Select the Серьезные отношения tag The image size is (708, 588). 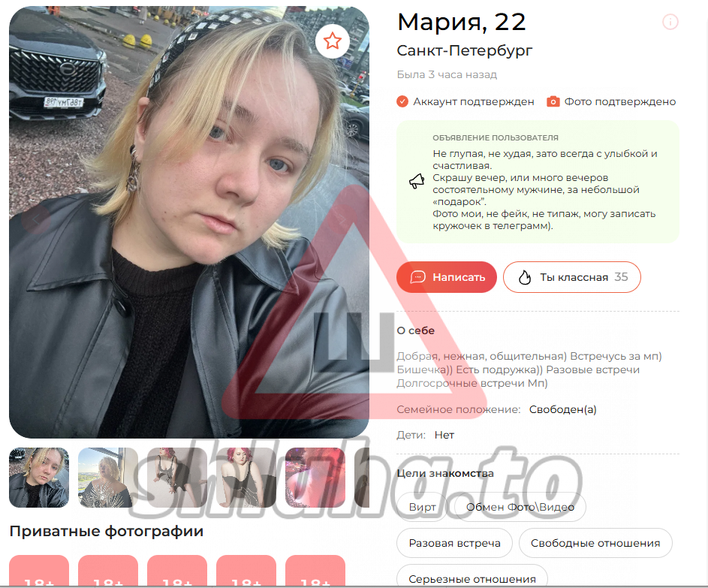click(x=472, y=576)
